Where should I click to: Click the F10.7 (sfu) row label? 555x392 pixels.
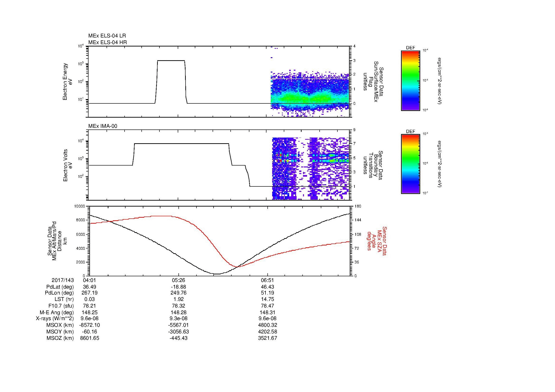(x=61, y=306)
